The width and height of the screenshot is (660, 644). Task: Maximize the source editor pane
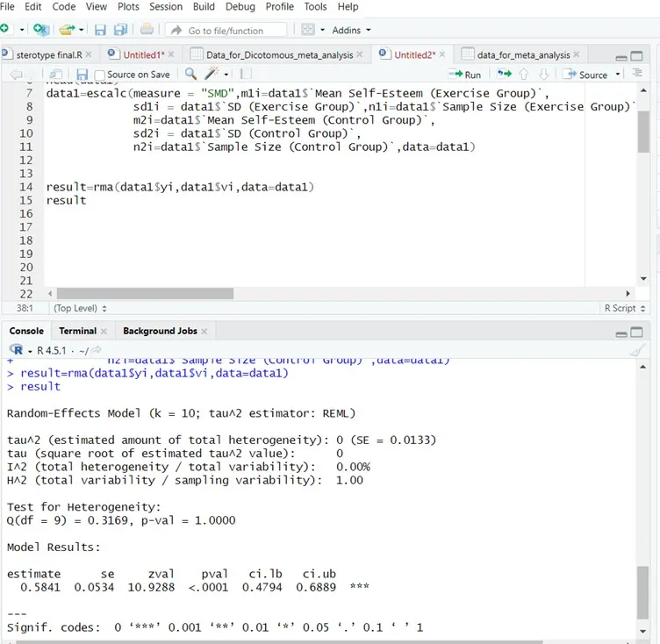pyautogui.click(x=636, y=55)
